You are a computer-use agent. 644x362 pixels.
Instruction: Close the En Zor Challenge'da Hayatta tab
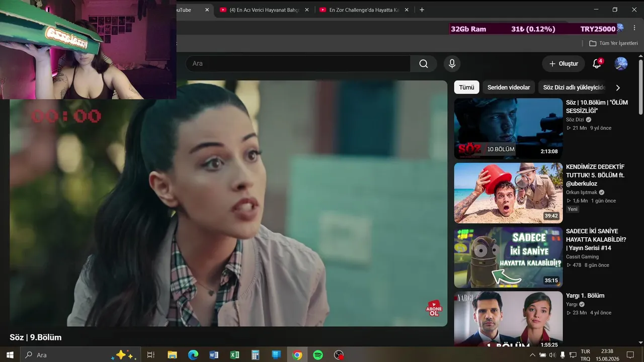tap(407, 10)
